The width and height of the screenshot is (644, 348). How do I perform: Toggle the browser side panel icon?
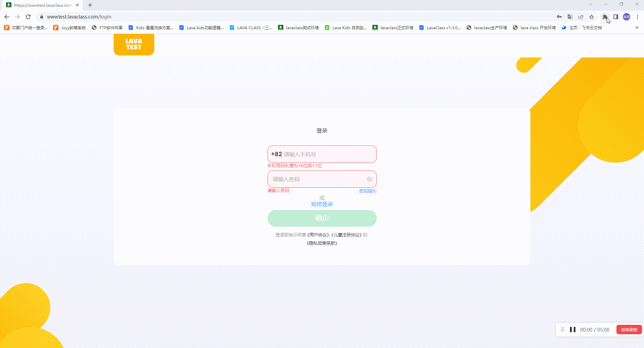pos(616,17)
